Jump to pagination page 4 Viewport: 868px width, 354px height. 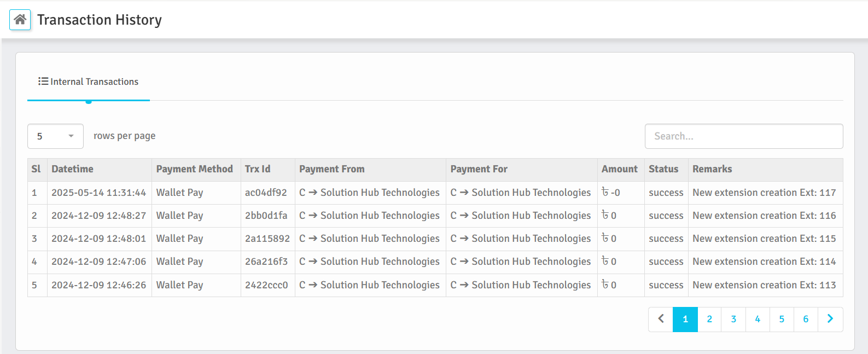(x=758, y=319)
